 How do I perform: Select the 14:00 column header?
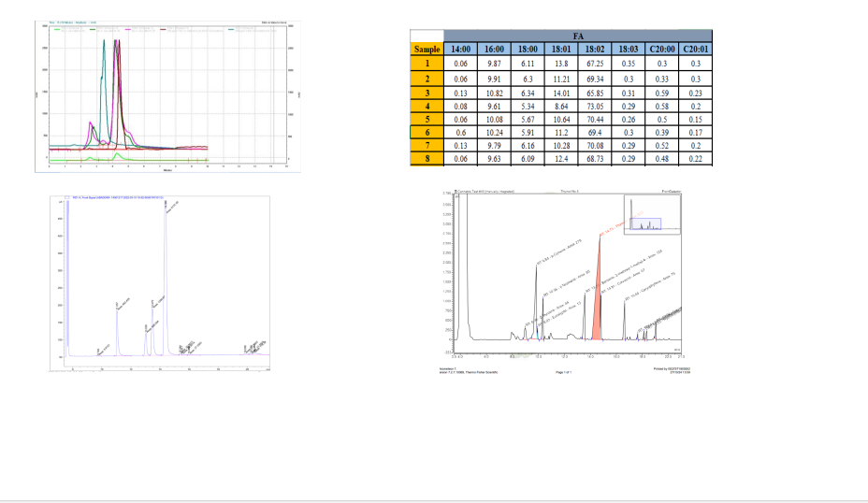460,49
